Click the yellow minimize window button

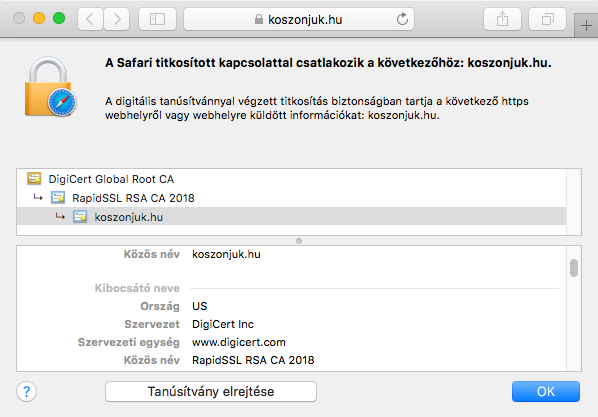(39, 18)
